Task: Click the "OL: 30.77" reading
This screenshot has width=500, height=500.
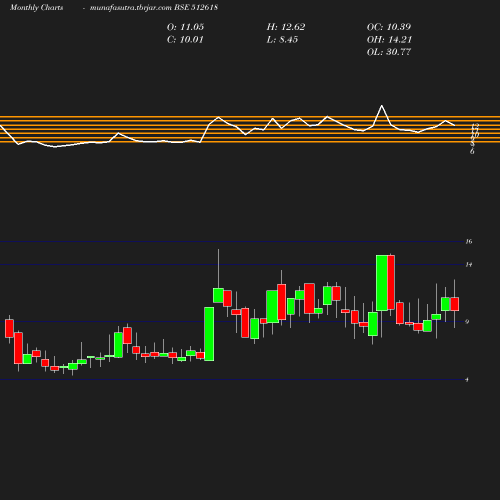Action: [x=389, y=52]
